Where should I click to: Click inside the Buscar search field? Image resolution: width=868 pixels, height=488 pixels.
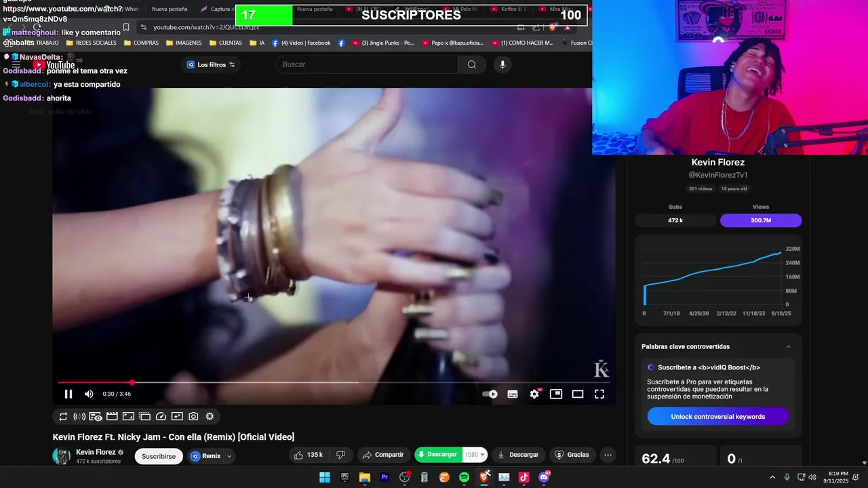366,64
